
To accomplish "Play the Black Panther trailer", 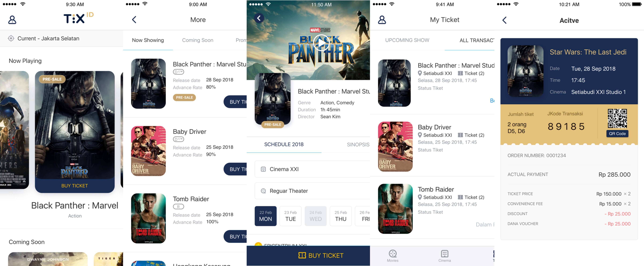I will [x=321, y=43].
